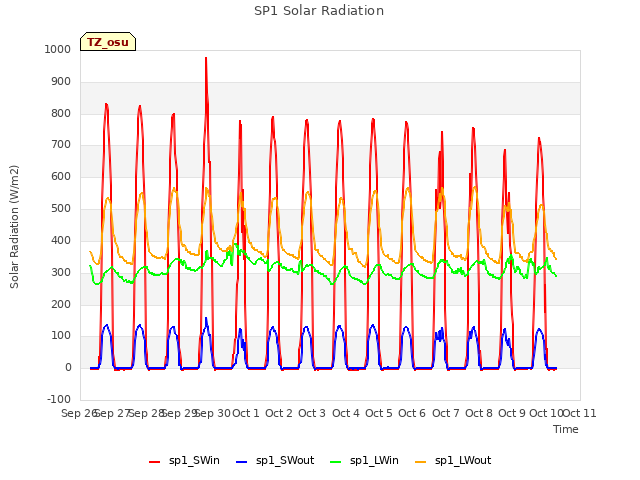The width and height of the screenshot is (640, 480).
Task: Click the Oct 8 x-axis date label
Action: pos(479,413)
